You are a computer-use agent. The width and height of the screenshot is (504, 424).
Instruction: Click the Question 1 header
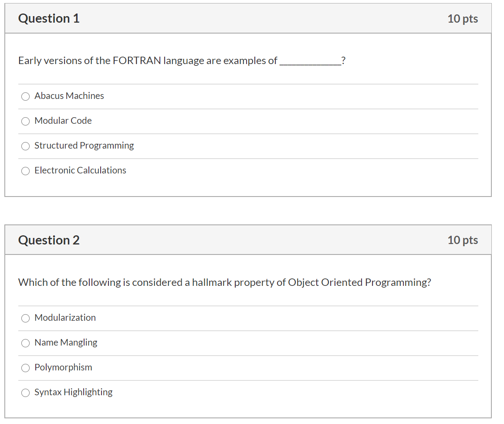tap(48, 18)
